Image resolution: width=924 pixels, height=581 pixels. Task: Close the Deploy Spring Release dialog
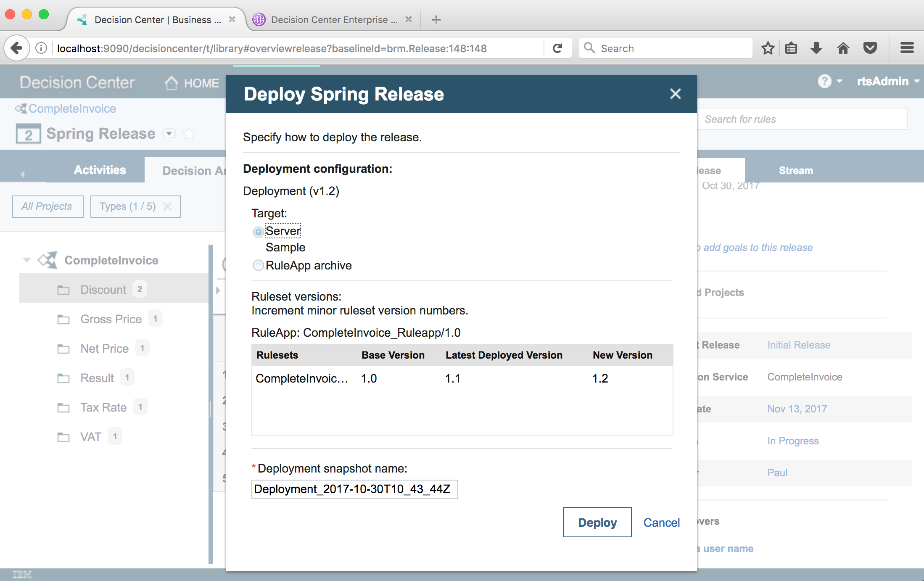click(675, 94)
